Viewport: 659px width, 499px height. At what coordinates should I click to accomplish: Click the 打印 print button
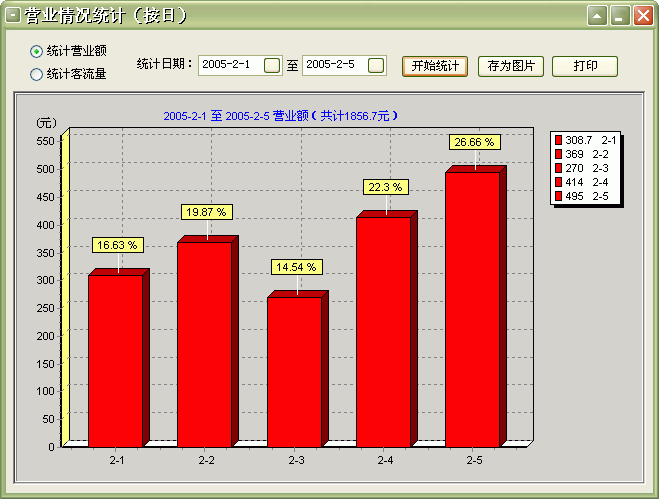pyautogui.click(x=585, y=66)
